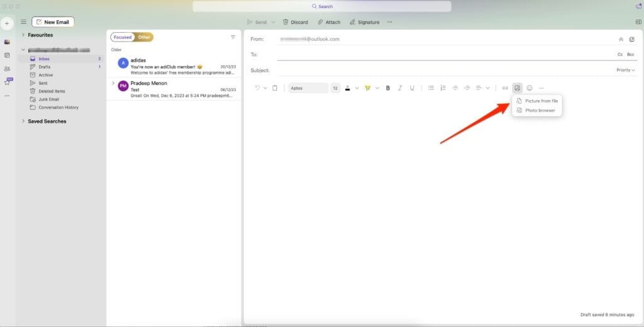
Task: Toggle Bold formatting
Action: pyautogui.click(x=387, y=88)
